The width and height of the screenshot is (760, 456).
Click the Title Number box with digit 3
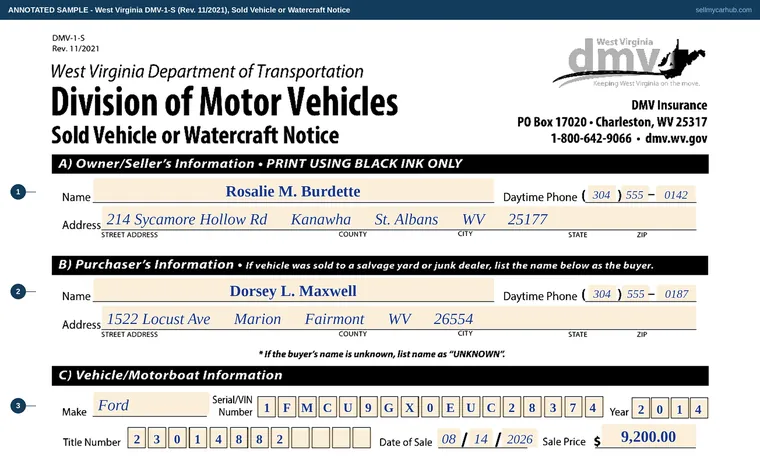(157, 439)
